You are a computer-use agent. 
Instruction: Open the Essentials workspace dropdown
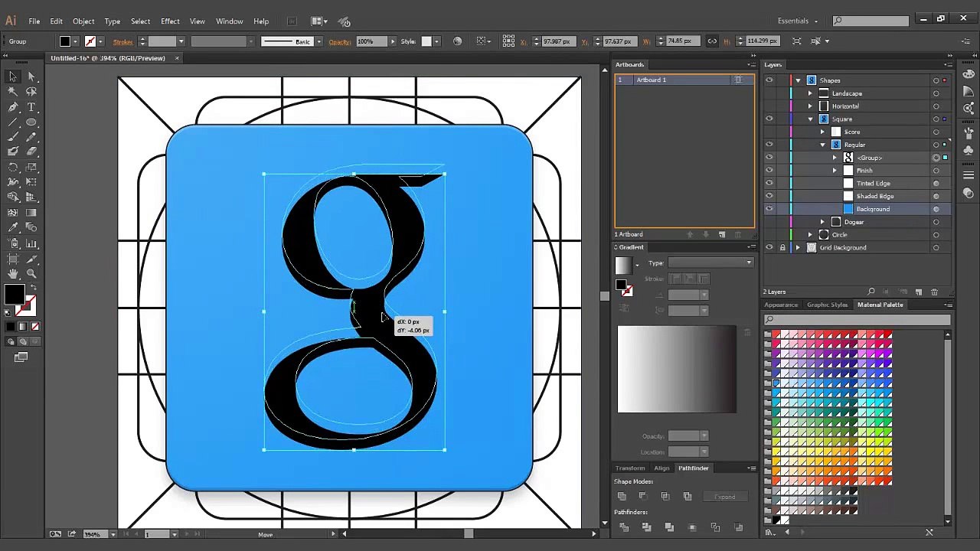(x=797, y=21)
